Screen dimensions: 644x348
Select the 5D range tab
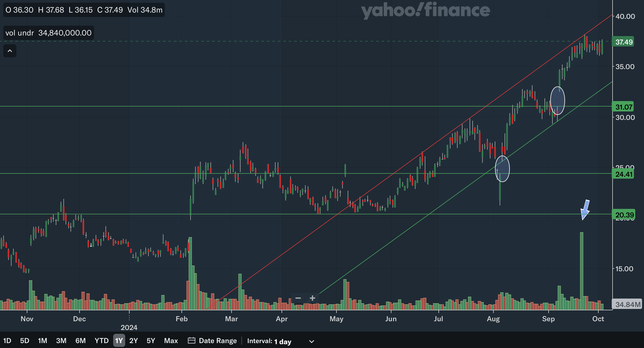pos(25,341)
